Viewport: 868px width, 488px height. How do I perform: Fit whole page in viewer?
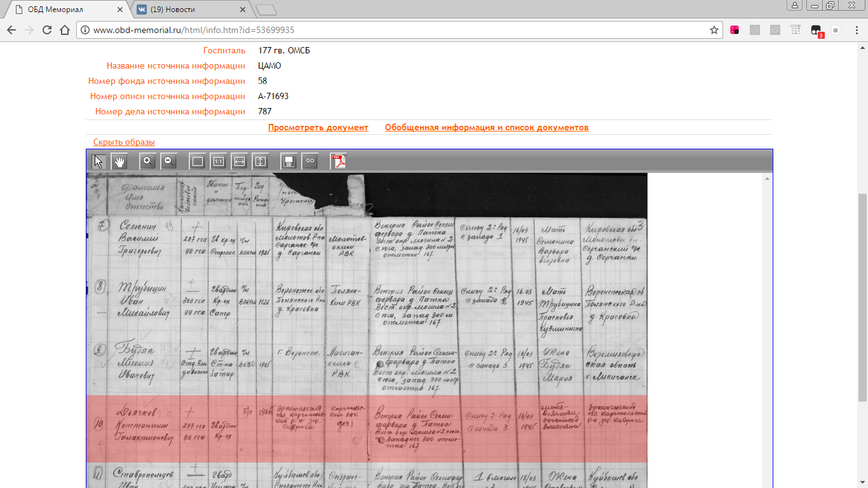[x=198, y=161]
